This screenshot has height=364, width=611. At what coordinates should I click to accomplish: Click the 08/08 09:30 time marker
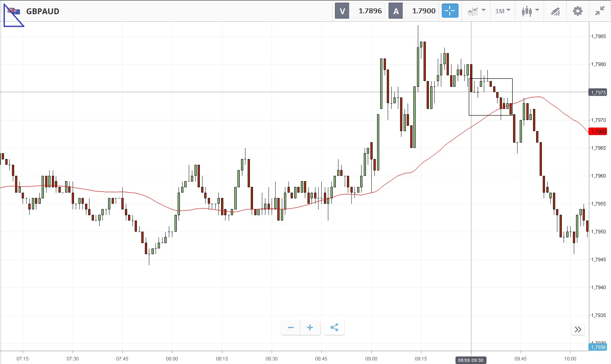[x=471, y=360]
